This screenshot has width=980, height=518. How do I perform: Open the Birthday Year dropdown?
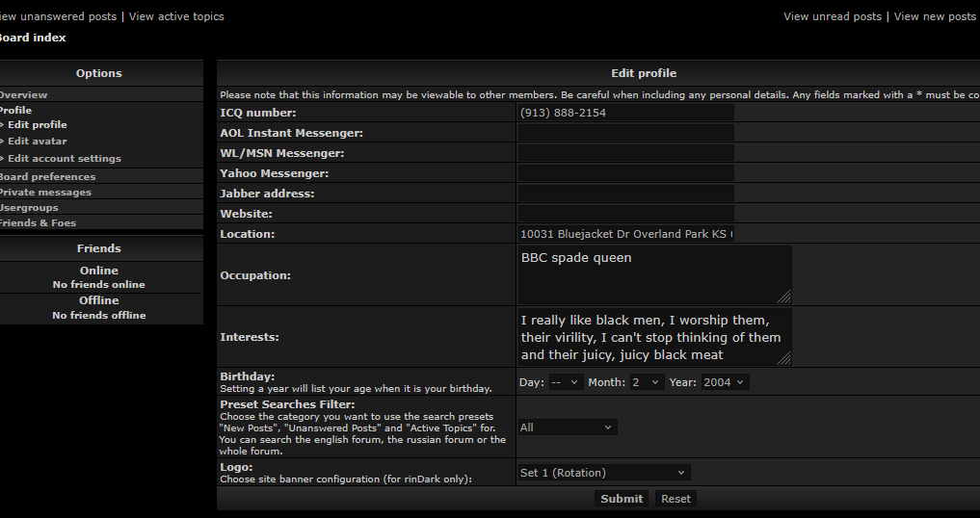tap(725, 382)
